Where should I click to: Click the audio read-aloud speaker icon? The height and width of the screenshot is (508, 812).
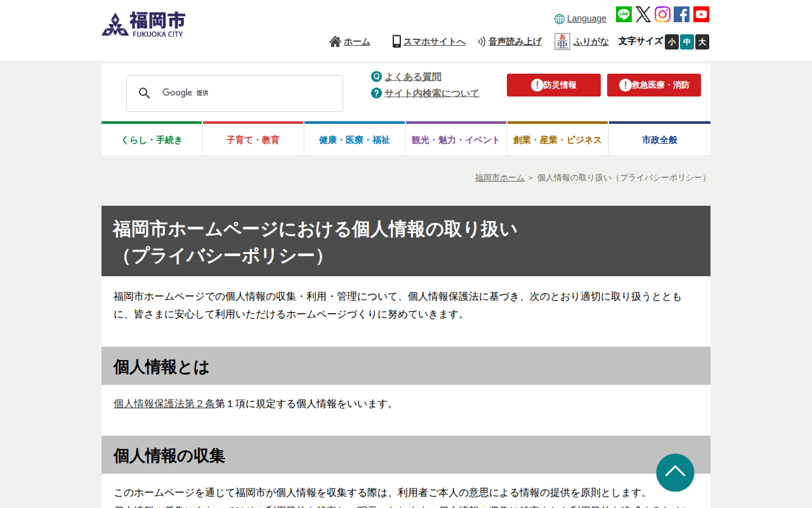click(481, 41)
